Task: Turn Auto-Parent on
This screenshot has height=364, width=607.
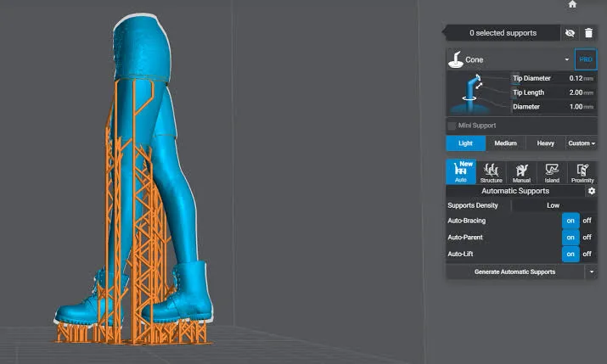Action: point(570,237)
